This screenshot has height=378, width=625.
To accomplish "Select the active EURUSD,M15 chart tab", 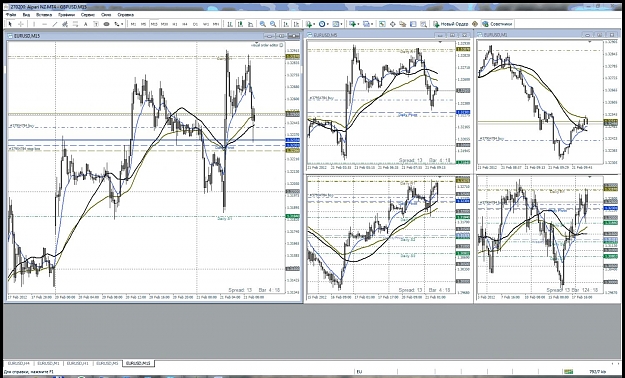I will tap(138, 364).
